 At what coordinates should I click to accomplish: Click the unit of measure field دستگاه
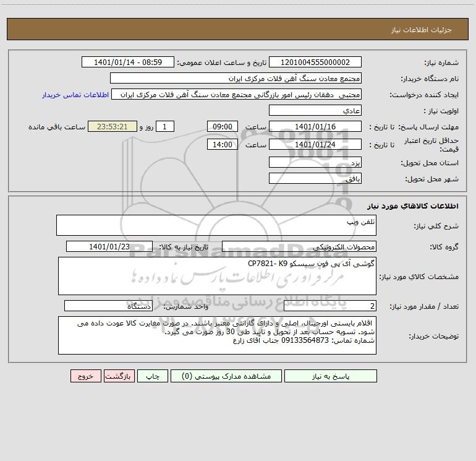pyautogui.click(x=108, y=306)
